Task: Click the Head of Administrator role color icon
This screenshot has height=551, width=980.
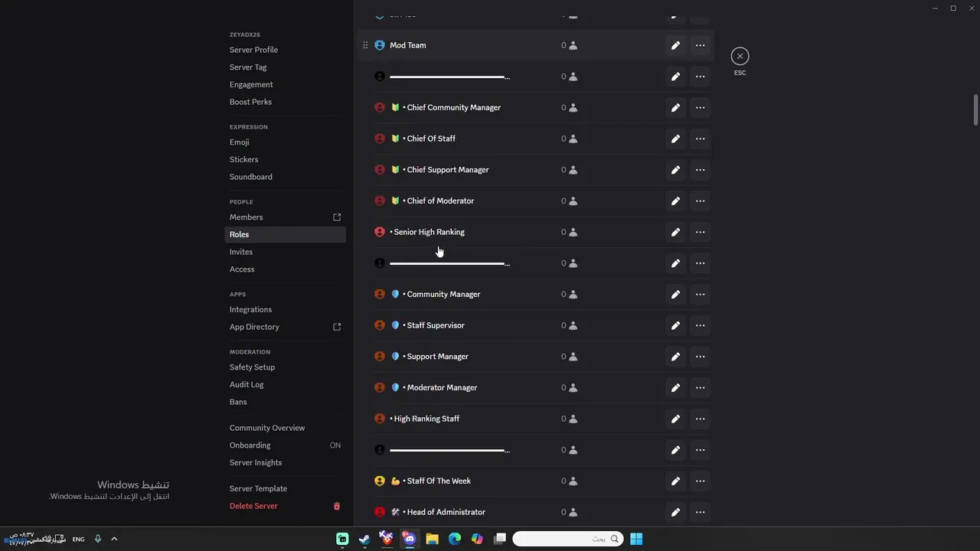Action: [x=380, y=512]
